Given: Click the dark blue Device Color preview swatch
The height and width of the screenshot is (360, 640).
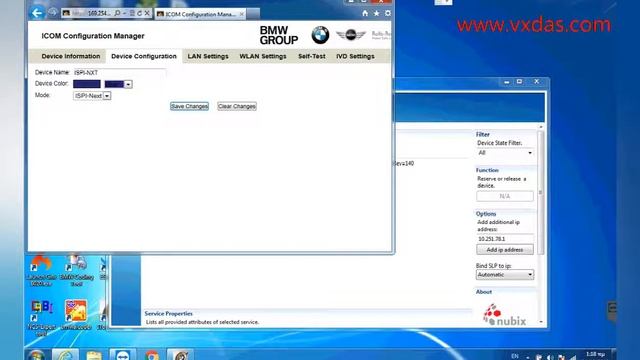Looking at the screenshot, I should [87, 84].
